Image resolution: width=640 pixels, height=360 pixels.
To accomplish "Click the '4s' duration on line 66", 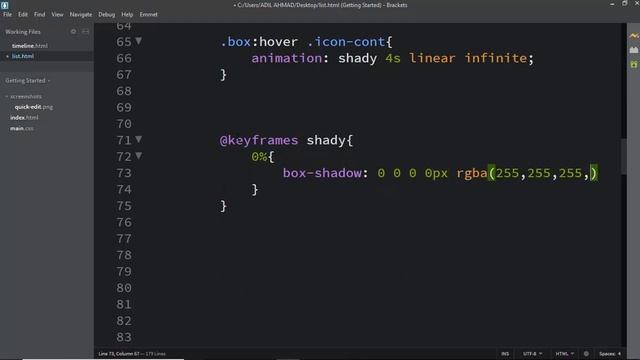I will click(x=393, y=58).
